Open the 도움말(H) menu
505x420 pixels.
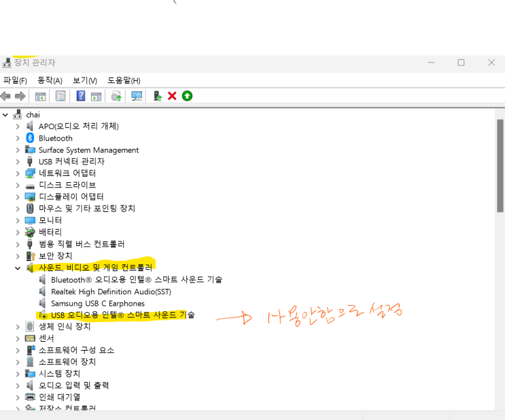[x=124, y=80]
